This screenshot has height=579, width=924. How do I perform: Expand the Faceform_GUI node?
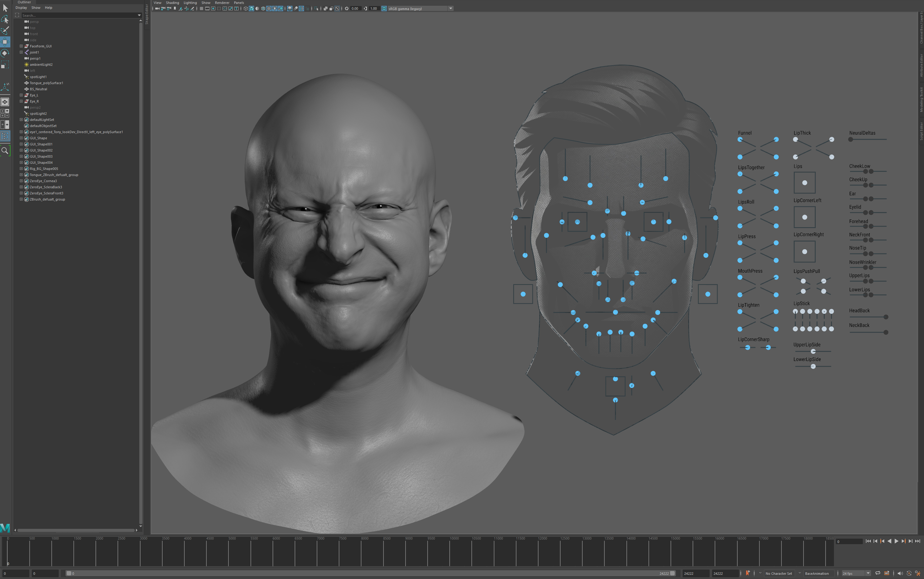(x=21, y=46)
